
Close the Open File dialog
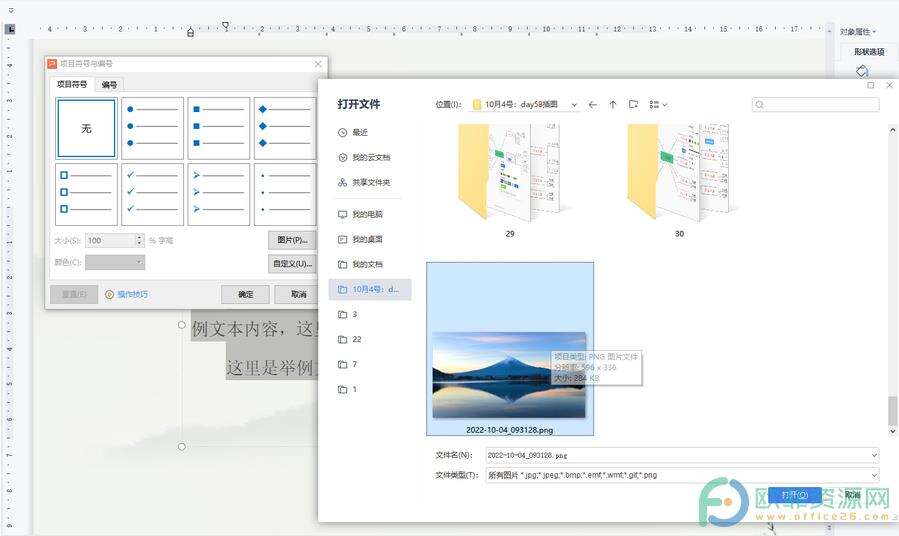889,85
